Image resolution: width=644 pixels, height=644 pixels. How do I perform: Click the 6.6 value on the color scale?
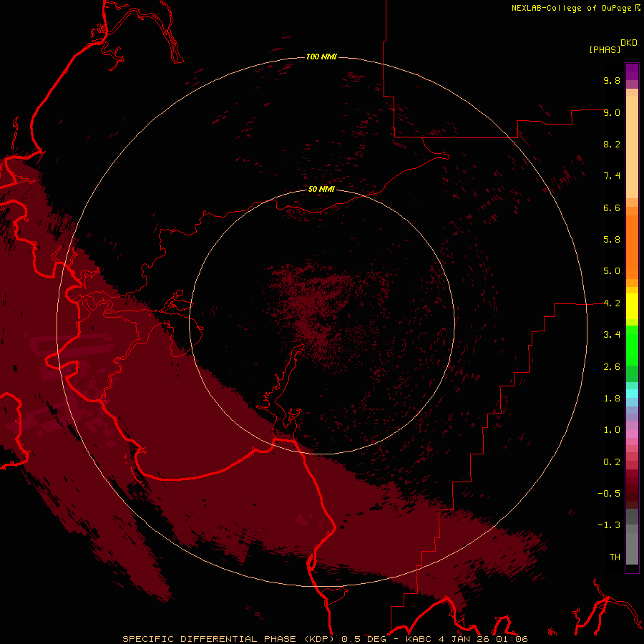(x=612, y=208)
